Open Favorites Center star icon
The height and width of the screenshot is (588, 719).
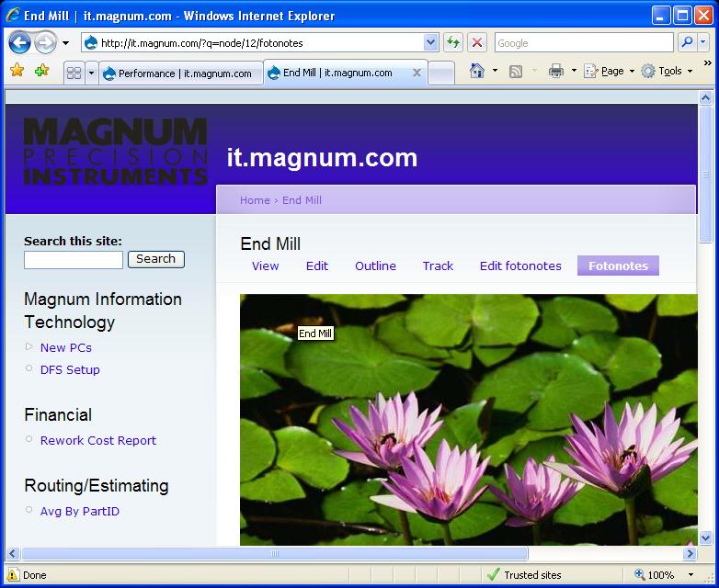pyautogui.click(x=17, y=71)
